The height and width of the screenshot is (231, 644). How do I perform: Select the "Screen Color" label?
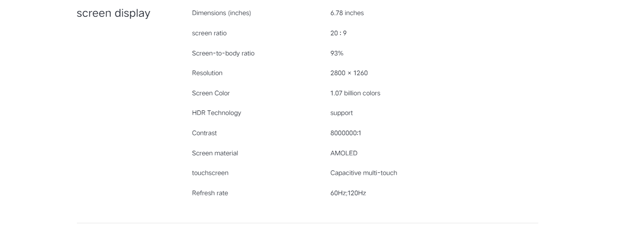point(211,93)
